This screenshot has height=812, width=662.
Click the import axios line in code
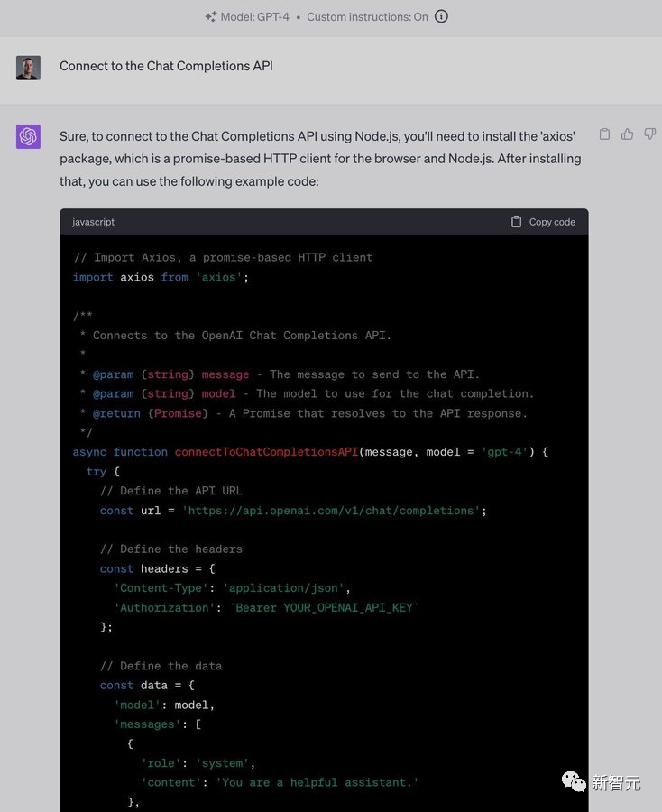[x=161, y=277]
